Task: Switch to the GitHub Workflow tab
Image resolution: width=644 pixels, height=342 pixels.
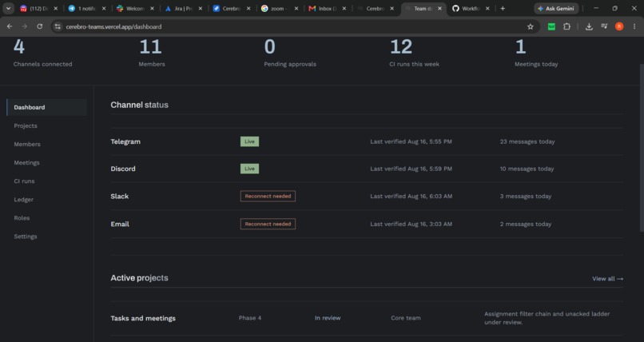Action: coord(471,8)
